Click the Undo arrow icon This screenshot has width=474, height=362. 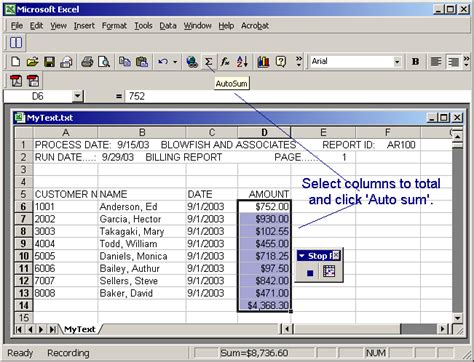163,62
